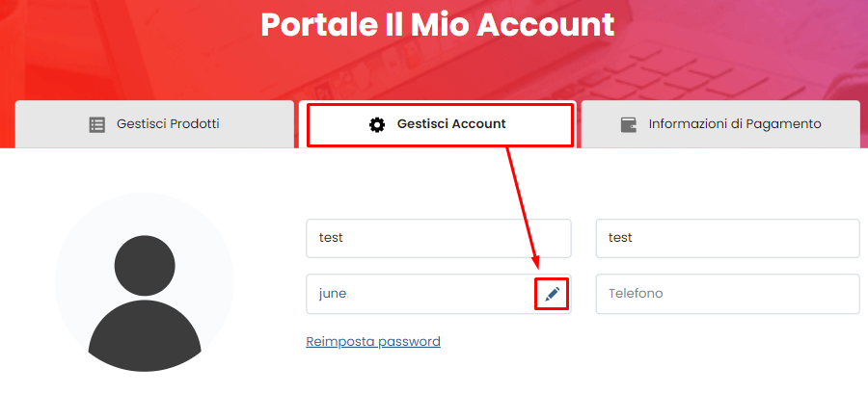Click the list icon beside Gestisci Prodotti

tap(96, 124)
